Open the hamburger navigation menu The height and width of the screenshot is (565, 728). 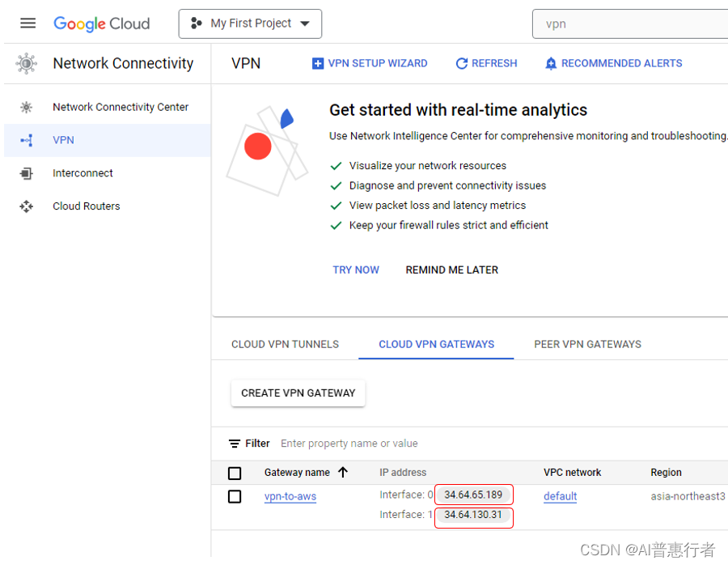(28, 23)
